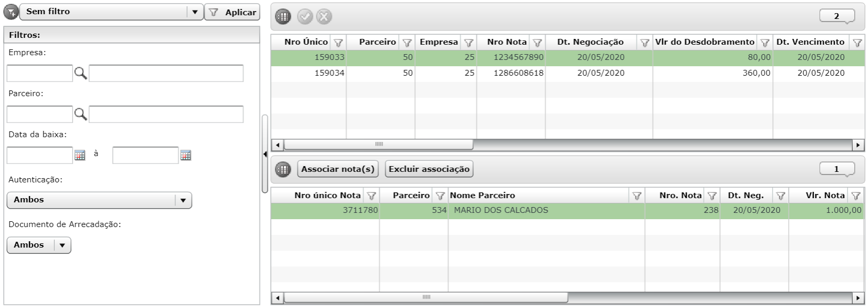
Task: Filter the Nro Único column
Action: (338, 43)
